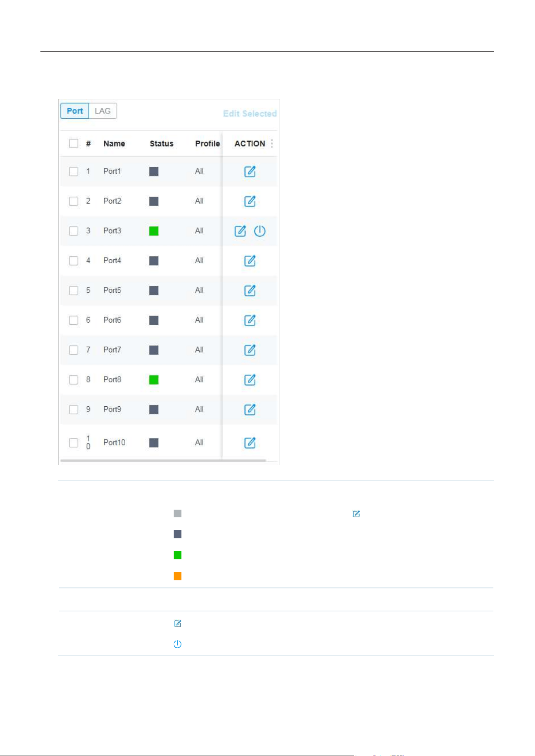Click the green legend square below the table
This screenshot has height=756, width=535.
177,555
